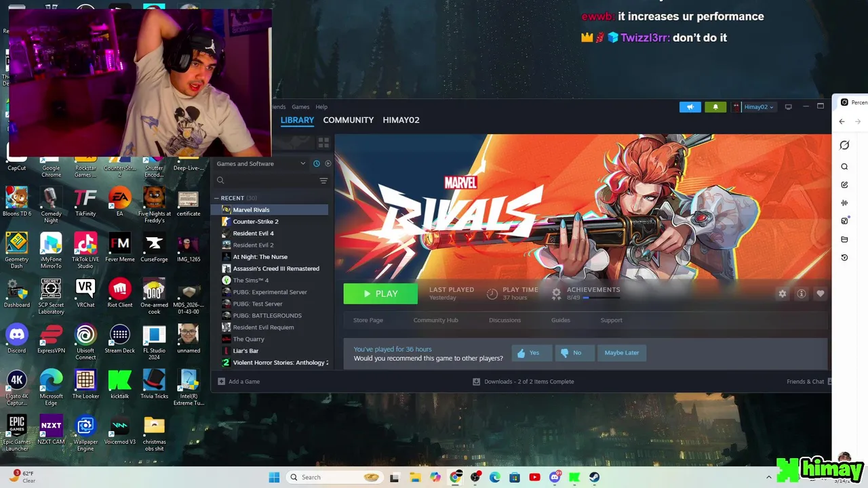This screenshot has width=868, height=488.
Task: Open Steam notifications bell
Action: [715, 107]
